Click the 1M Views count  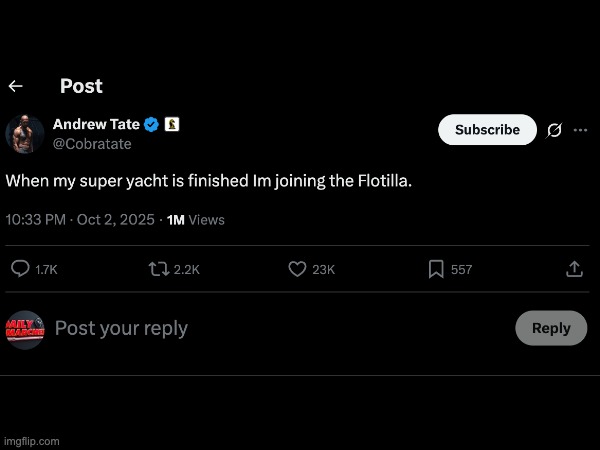(x=196, y=219)
